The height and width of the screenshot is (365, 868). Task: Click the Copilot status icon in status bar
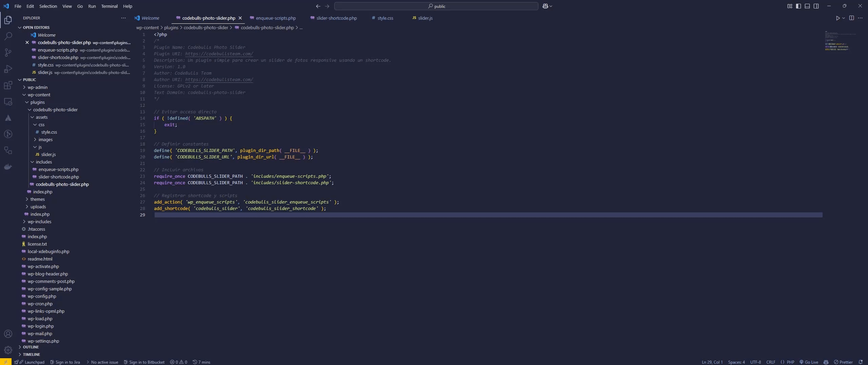[826, 362]
